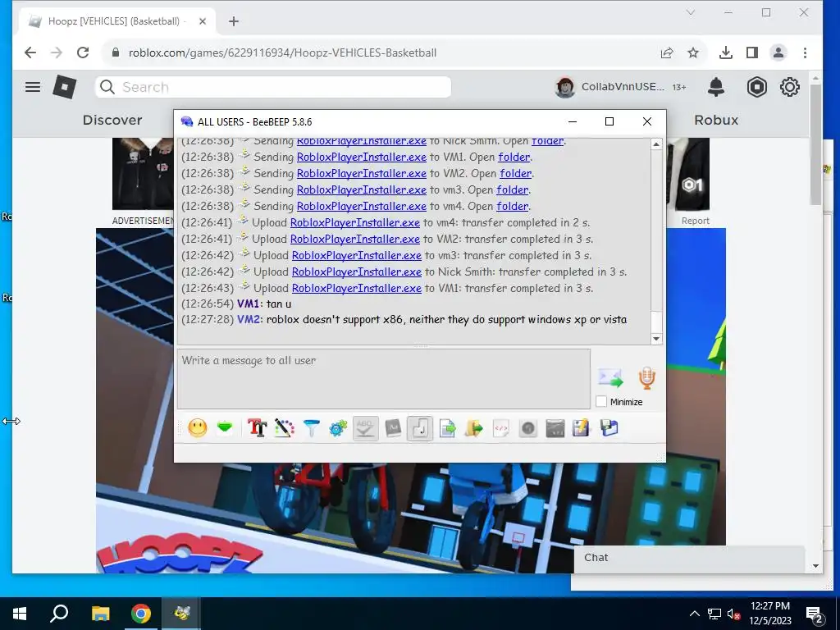The height and width of the screenshot is (630, 840).
Task: Reload the Roblox page in Chrome
Action: click(x=83, y=52)
